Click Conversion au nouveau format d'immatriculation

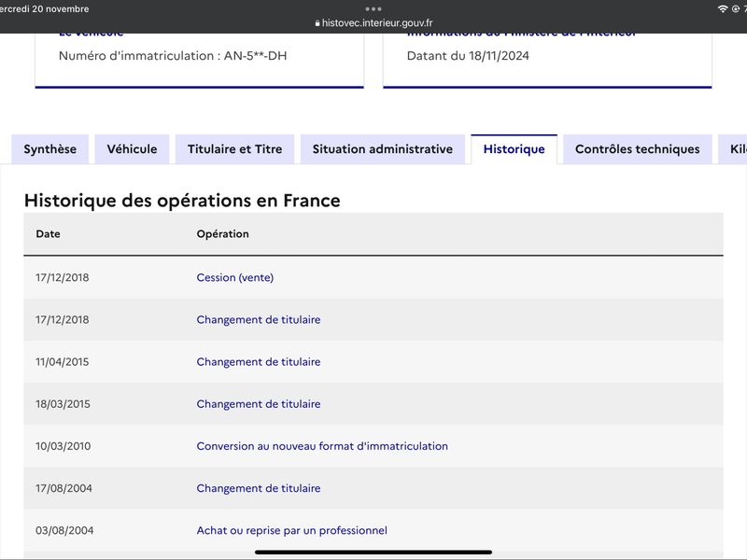(x=322, y=446)
